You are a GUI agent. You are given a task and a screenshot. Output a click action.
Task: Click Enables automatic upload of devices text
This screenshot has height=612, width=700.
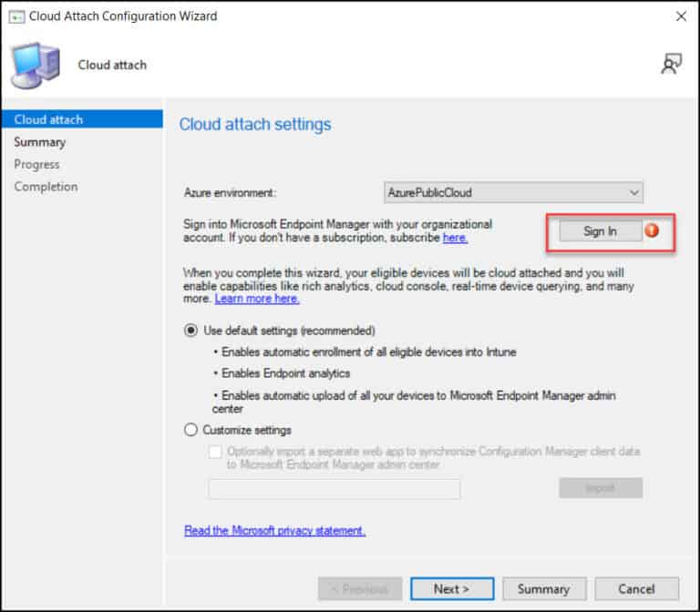coord(414,402)
